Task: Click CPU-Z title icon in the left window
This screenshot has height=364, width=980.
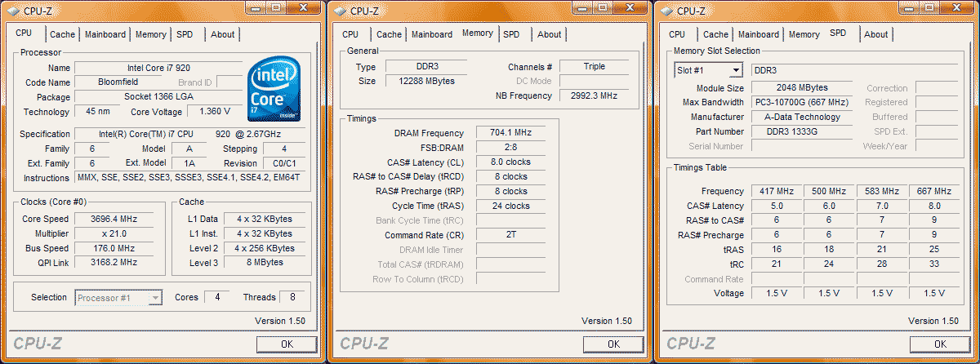Action: click(14, 11)
